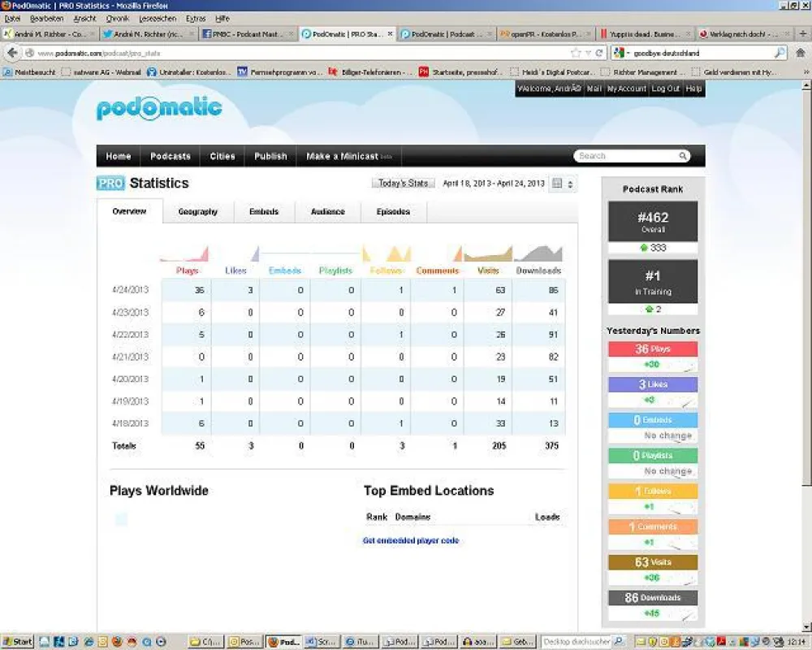This screenshot has width=812, height=650.
Task: Click the red 36 Plays stat box
Action: tap(653, 349)
